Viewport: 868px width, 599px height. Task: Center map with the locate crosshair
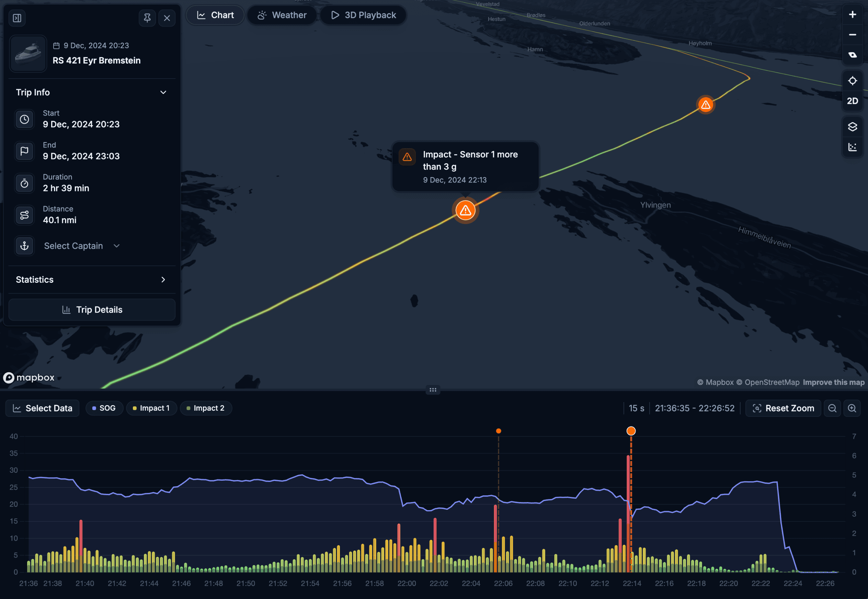[852, 80]
